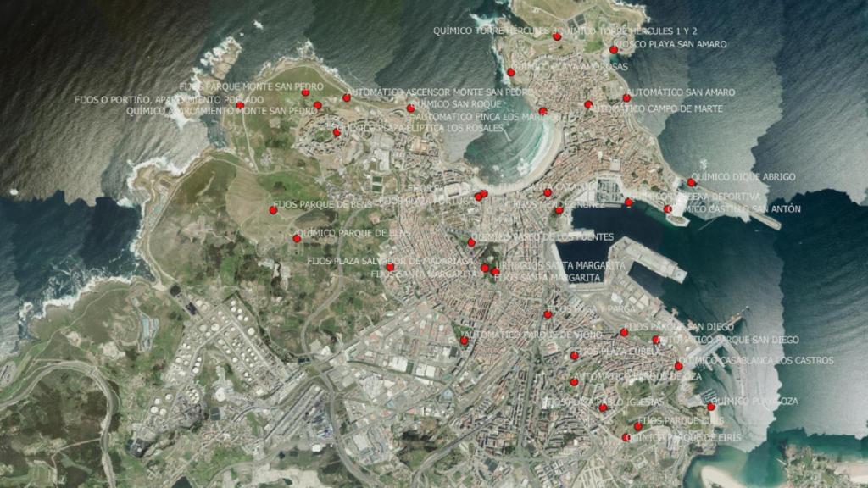Click the FIJOS PARQUE DE BENS marker

coord(272,210)
